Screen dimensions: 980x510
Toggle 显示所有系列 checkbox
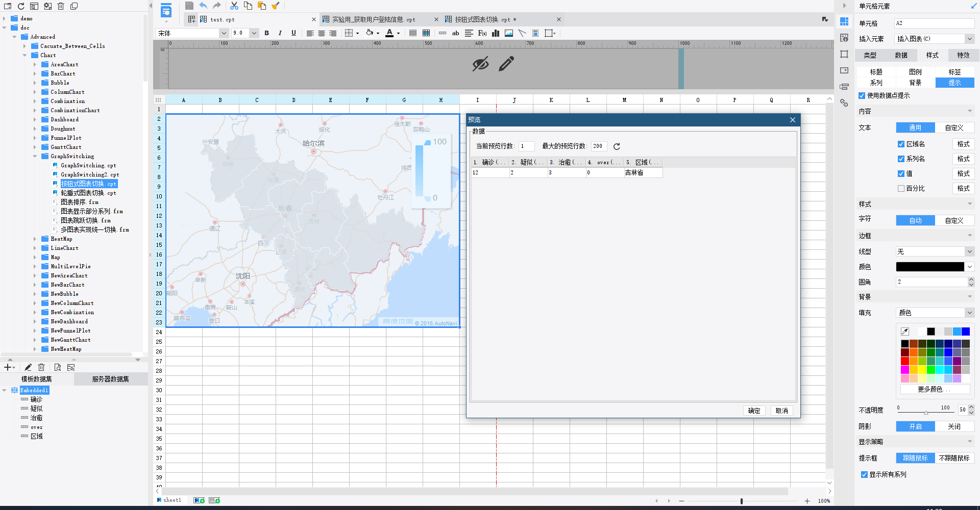864,474
